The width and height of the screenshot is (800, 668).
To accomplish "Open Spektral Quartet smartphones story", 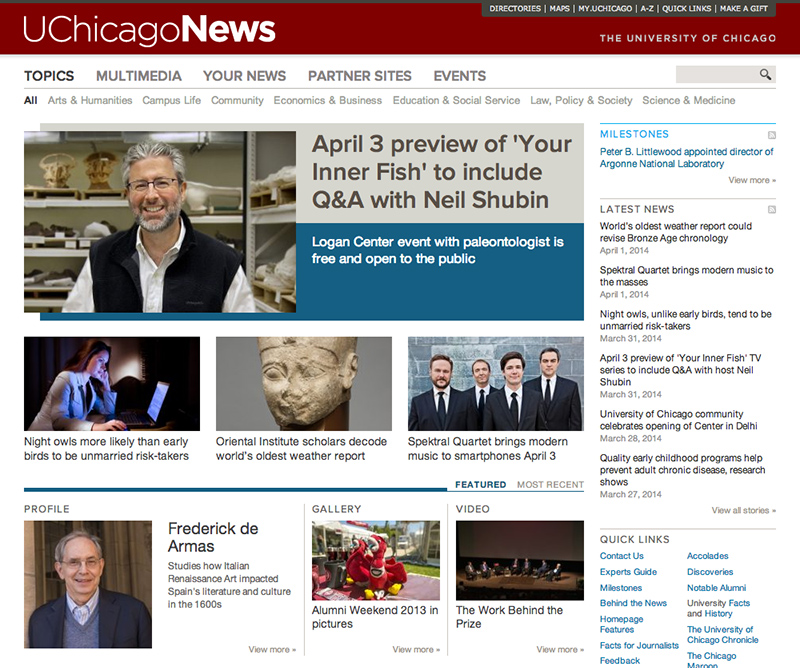I will [x=487, y=449].
